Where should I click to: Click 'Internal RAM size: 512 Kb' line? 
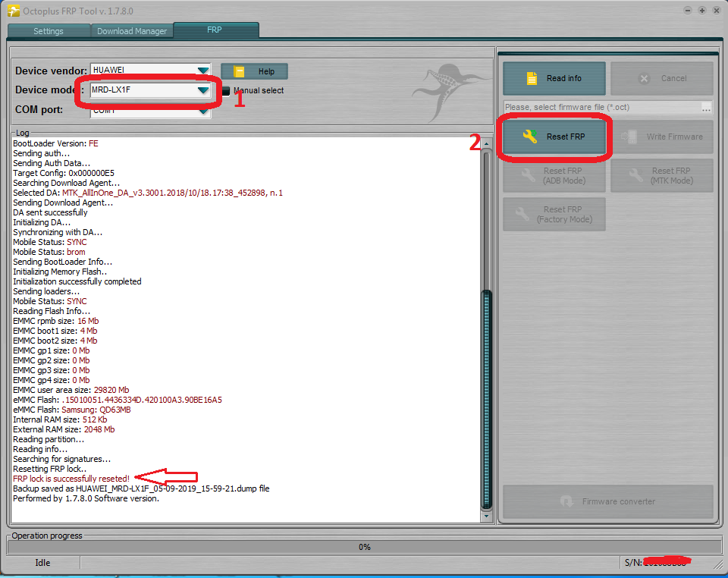click(x=60, y=419)
